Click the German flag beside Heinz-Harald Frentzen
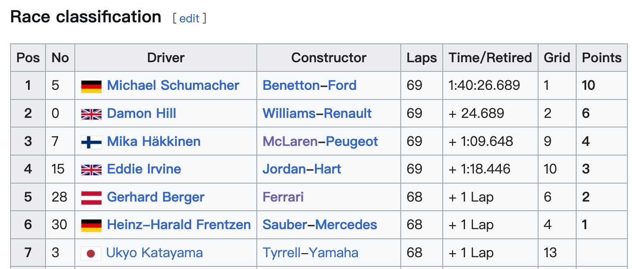Viewport: 644px width, 269px height. click(91, 225)
